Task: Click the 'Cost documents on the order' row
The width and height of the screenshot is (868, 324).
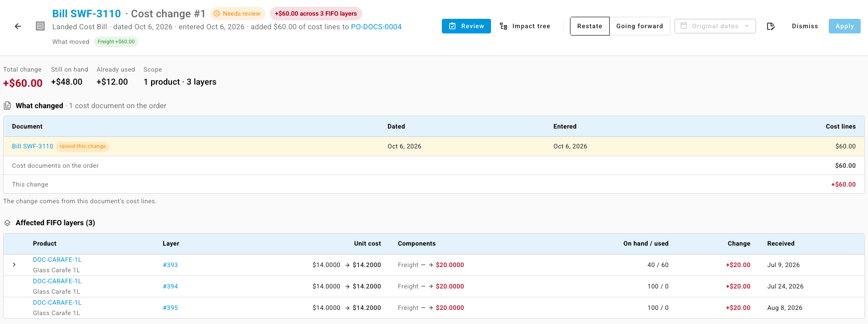Action: coord(434,166)
